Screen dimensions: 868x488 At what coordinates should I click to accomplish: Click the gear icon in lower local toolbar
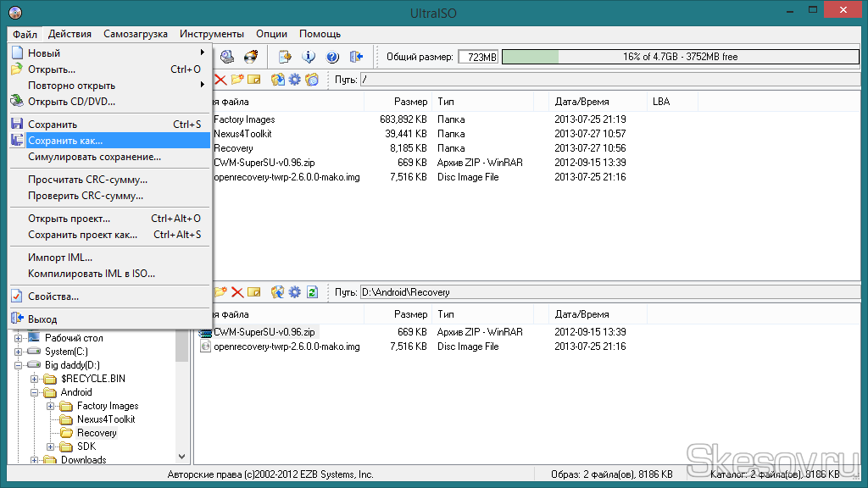pyautogui.click(x=294, y=292)
